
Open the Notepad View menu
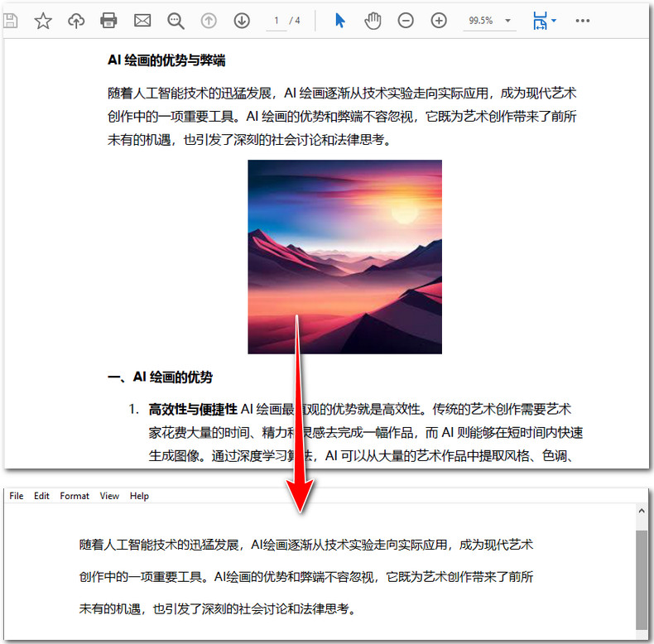coord(109,496)
